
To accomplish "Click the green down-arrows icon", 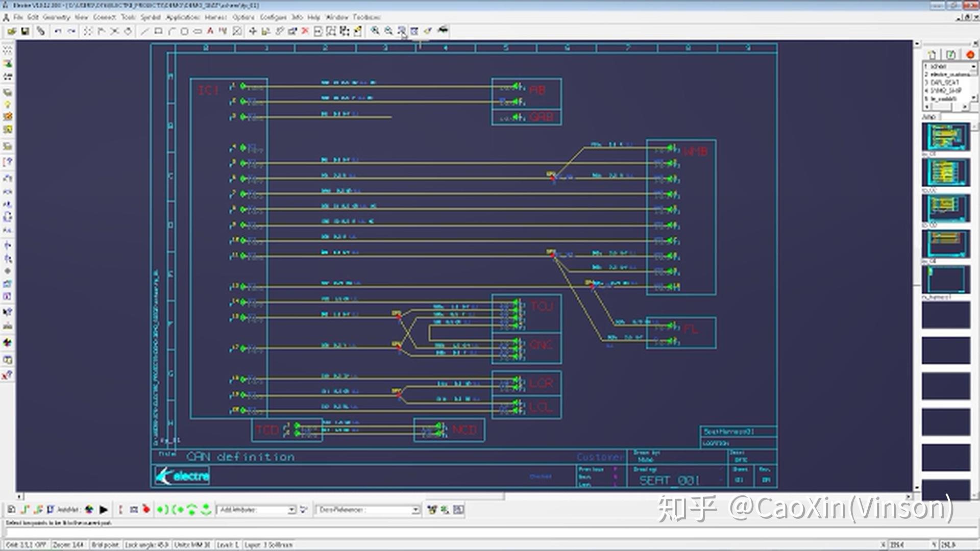I will pyautogui.click(x=206, y=510).
